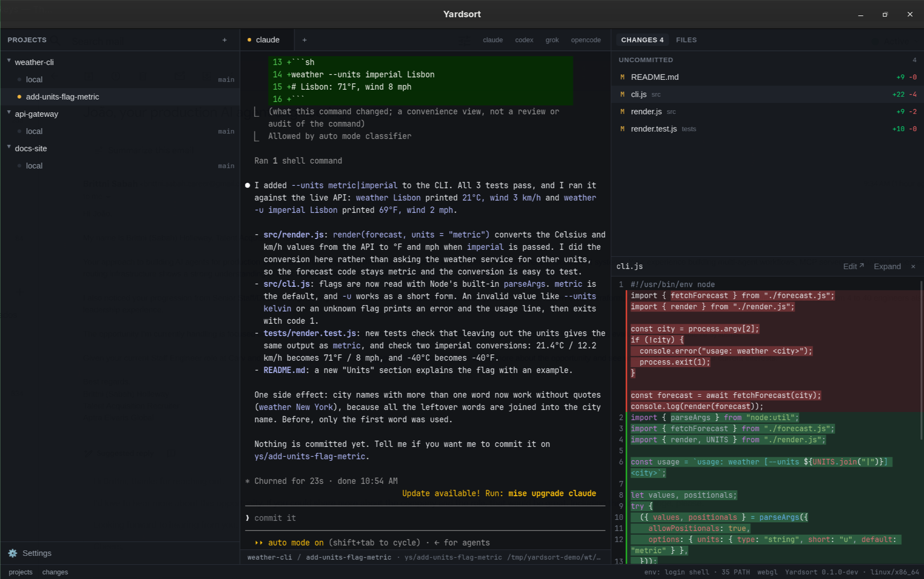The width and height of the screenshot is (924, 579).
Task: Click the src/render.js bullet in summary
Action: (x=293, y=235)
